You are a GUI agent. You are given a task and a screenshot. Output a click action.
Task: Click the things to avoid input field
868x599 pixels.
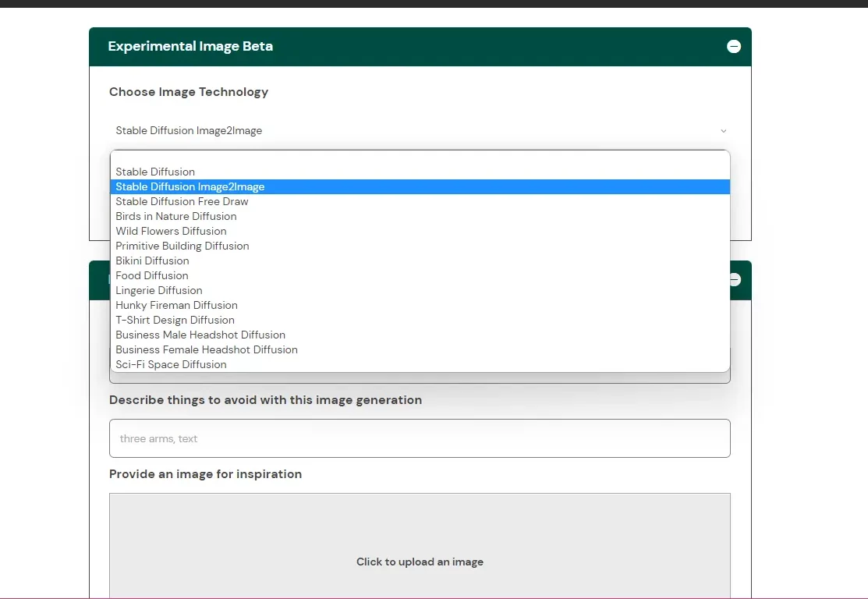coord(420,438)
